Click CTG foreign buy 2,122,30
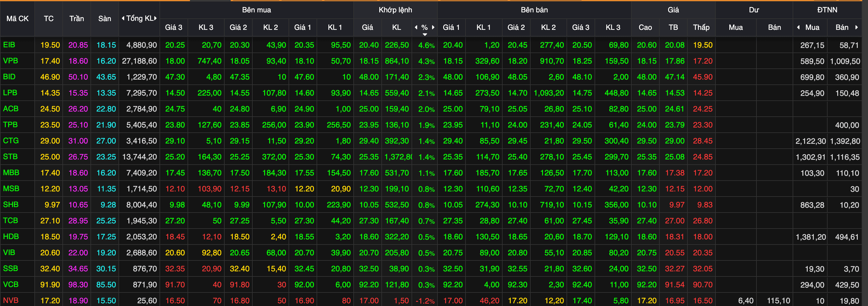868x306 pixels. (810, 141)
